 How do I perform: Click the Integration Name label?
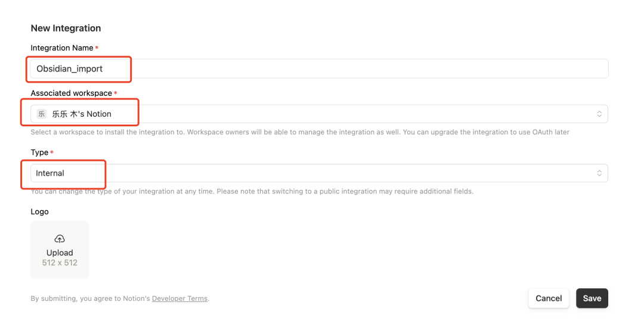(x=62, y=48)
